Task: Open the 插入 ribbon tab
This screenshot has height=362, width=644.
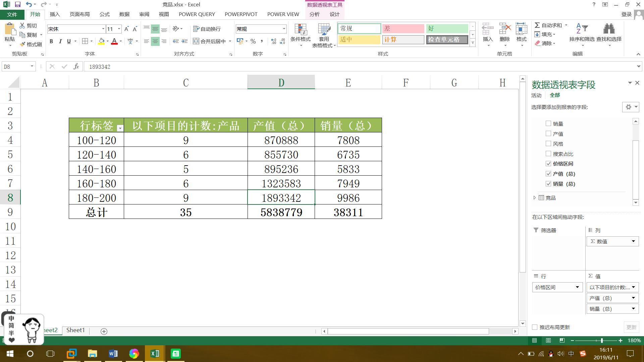Action: 55,14
